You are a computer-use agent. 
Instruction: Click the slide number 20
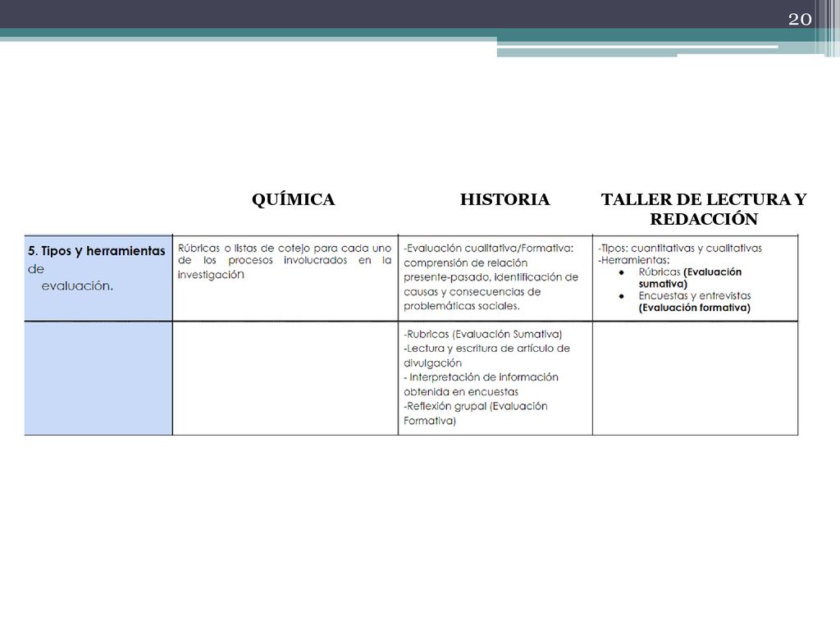[800, 20]
